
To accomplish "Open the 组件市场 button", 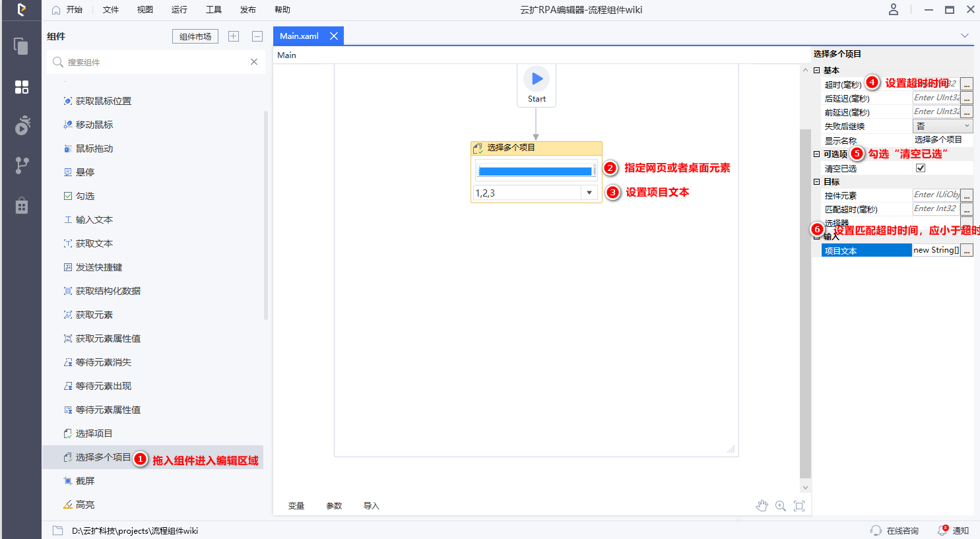I will point(195,36).
